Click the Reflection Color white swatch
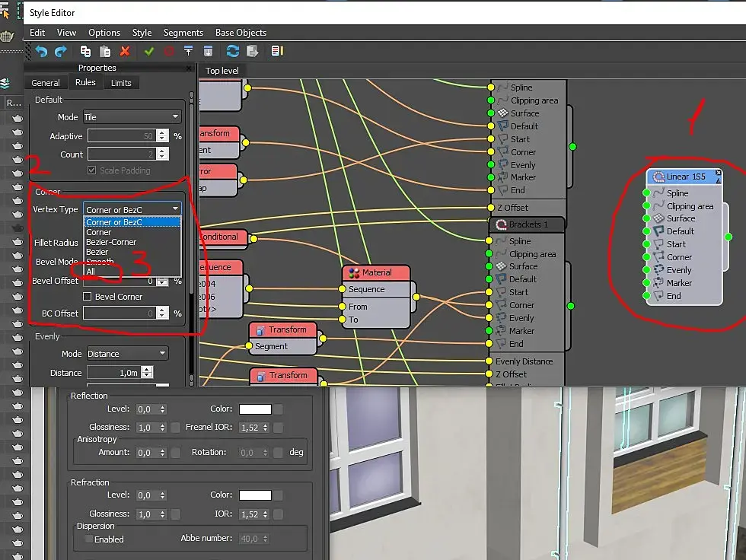The height and width of the screenshot is (560, 746). (x=256, y=409)
